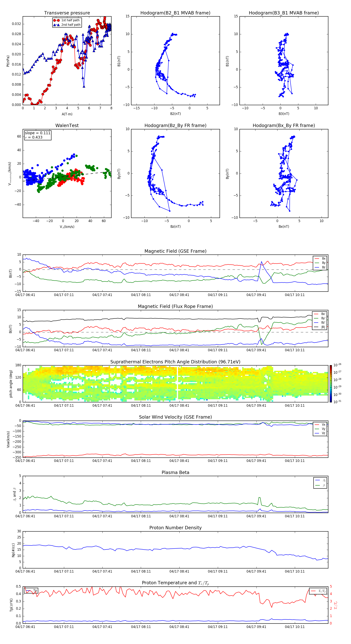This screenshot has height=644, width=351.
Task: Click the pitch angle colorbar scale
Action: coord(331,383)
